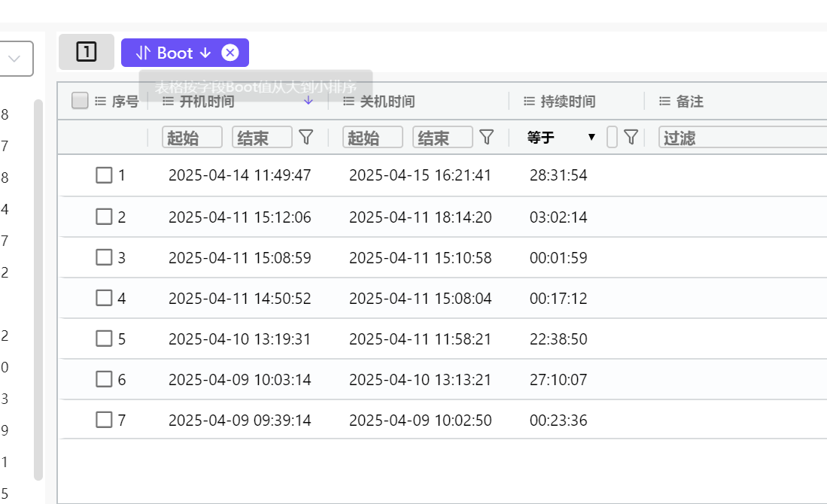Check the checkbox for row 5
This screenshot has height=504, width=827.
pyautogui.click(x=104, y=339)
